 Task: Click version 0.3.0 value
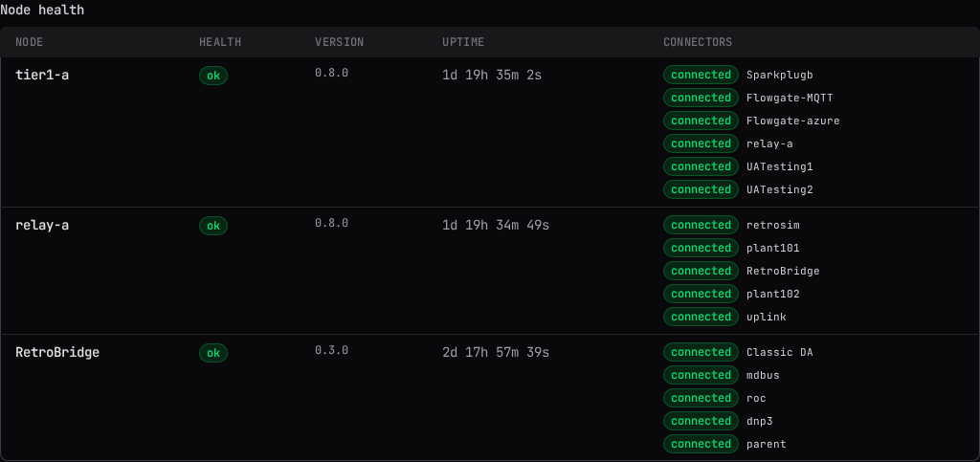(x=331, y=350)
